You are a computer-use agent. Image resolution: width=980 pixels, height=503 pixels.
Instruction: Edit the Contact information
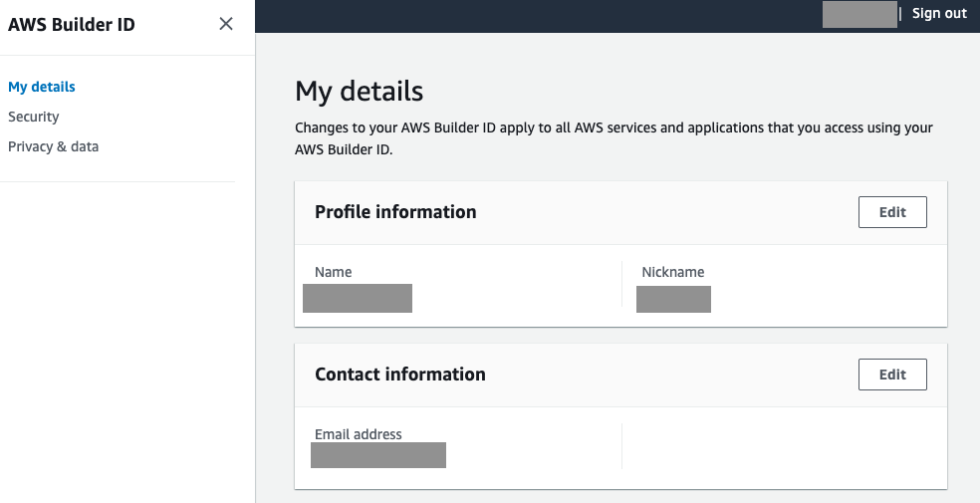point(892,375)
